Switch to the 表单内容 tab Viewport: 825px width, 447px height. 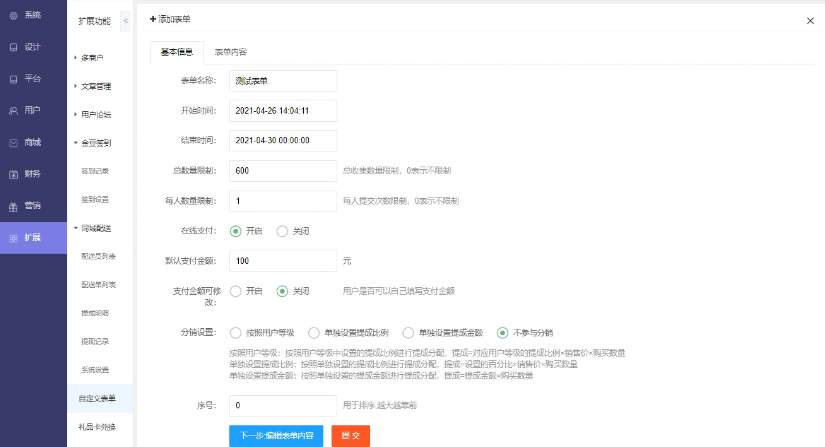click(x=231, y=51)
